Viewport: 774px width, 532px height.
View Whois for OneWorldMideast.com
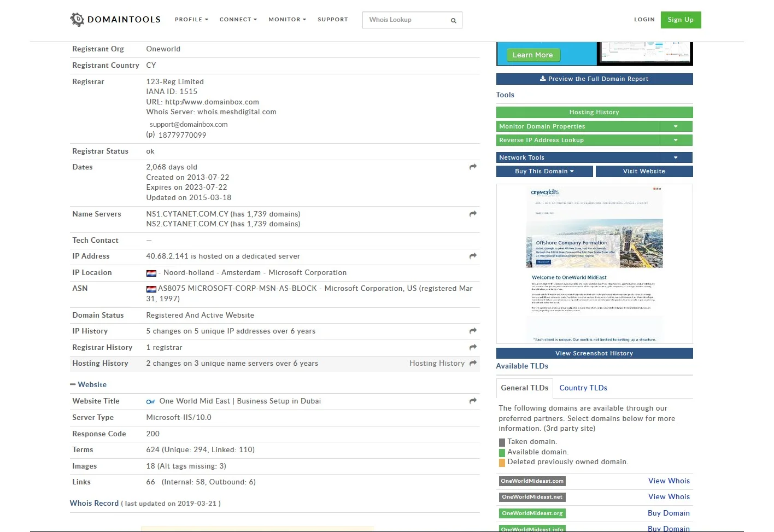click(669, 481)
